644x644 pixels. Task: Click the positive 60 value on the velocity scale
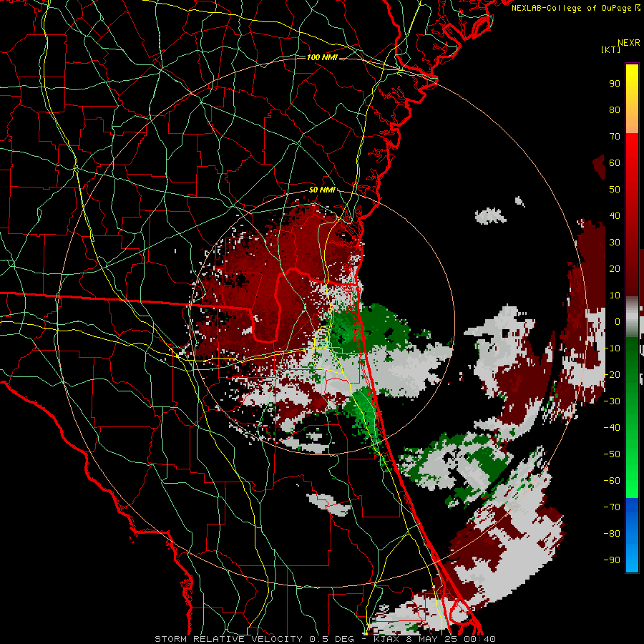pyautogui.click(x=615, y=163)
